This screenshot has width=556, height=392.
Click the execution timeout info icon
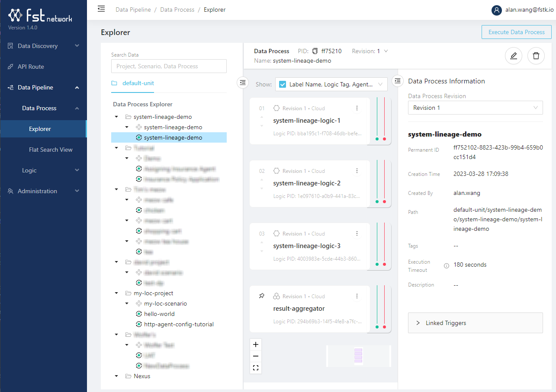(446, 266)
